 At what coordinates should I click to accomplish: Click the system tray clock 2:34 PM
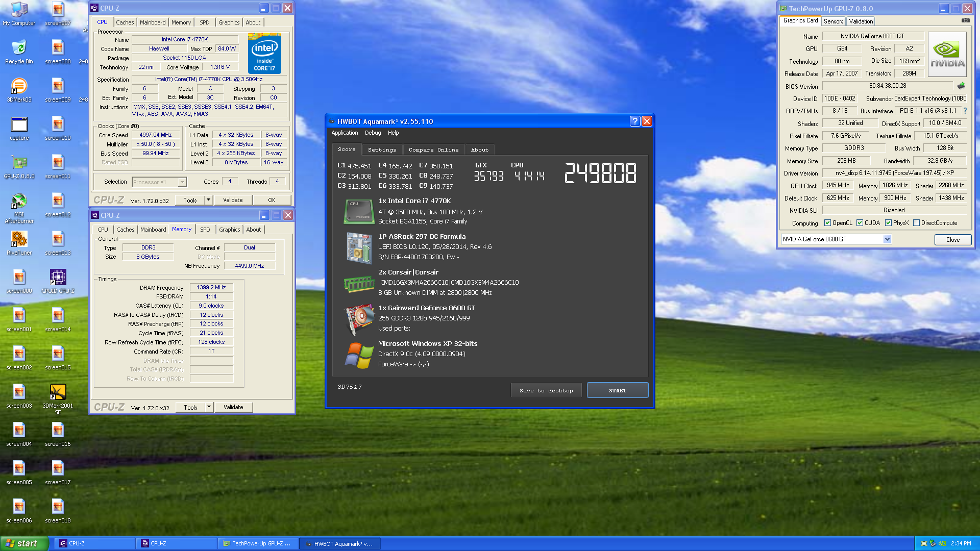point(961,543)
